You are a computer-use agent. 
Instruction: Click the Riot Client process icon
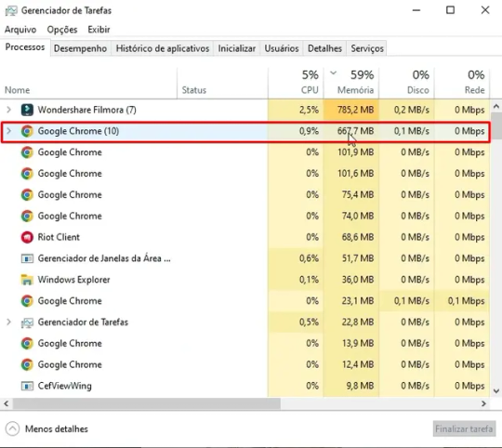click(27, 237)
